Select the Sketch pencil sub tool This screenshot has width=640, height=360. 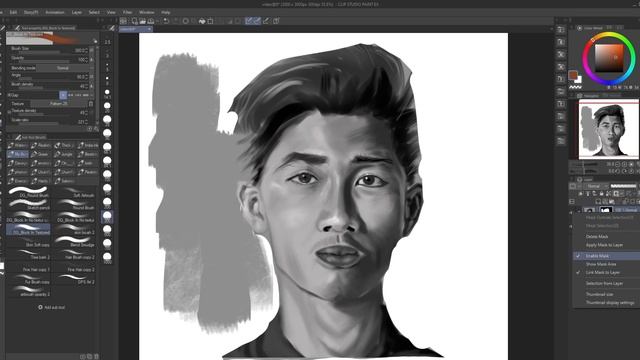(x=29, y=204)
